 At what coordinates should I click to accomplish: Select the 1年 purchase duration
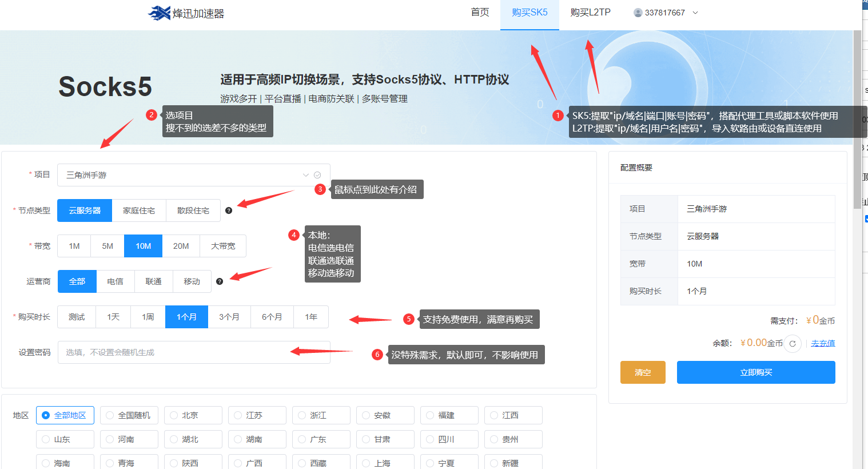[x=310, y=317]
